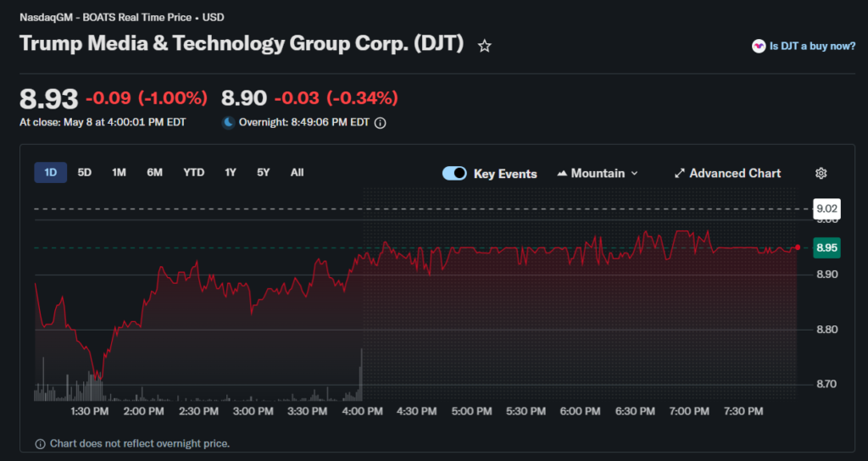
Task: Click 'Chart does not reflect overnight price' note
Action: [x=140, y=444]
